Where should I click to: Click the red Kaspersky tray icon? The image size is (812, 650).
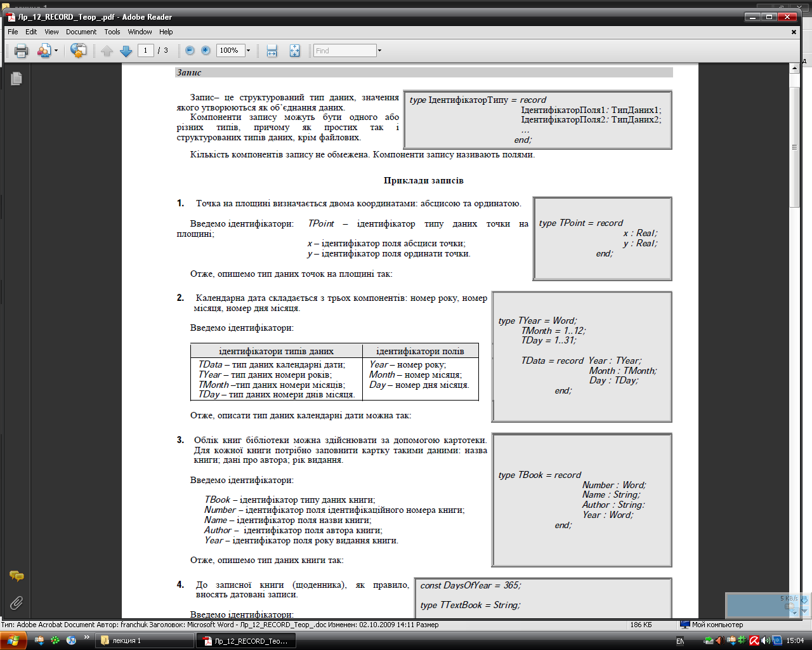point(754,640)
